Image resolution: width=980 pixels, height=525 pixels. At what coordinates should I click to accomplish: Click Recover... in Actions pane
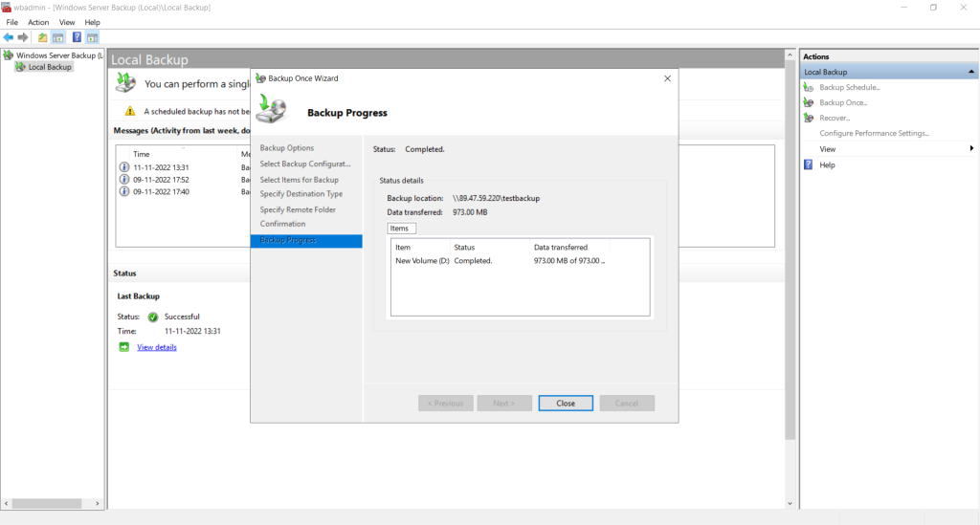pyautogui.click(x=835, y=118)
